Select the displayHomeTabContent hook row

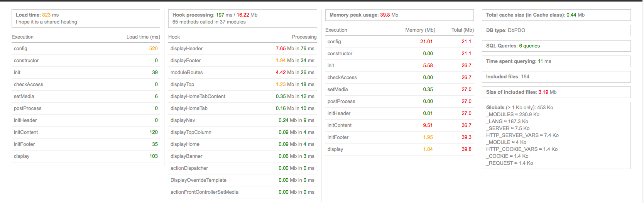(242, 96)
